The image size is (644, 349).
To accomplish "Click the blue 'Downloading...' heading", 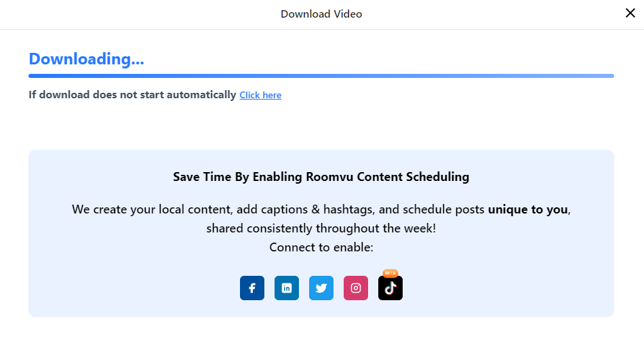I will pos(86,59).
